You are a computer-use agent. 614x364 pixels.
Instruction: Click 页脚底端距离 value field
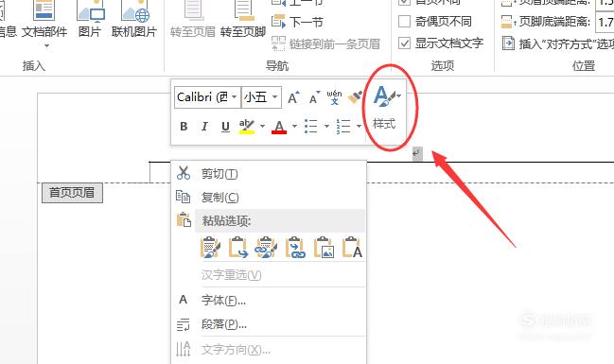605,22
